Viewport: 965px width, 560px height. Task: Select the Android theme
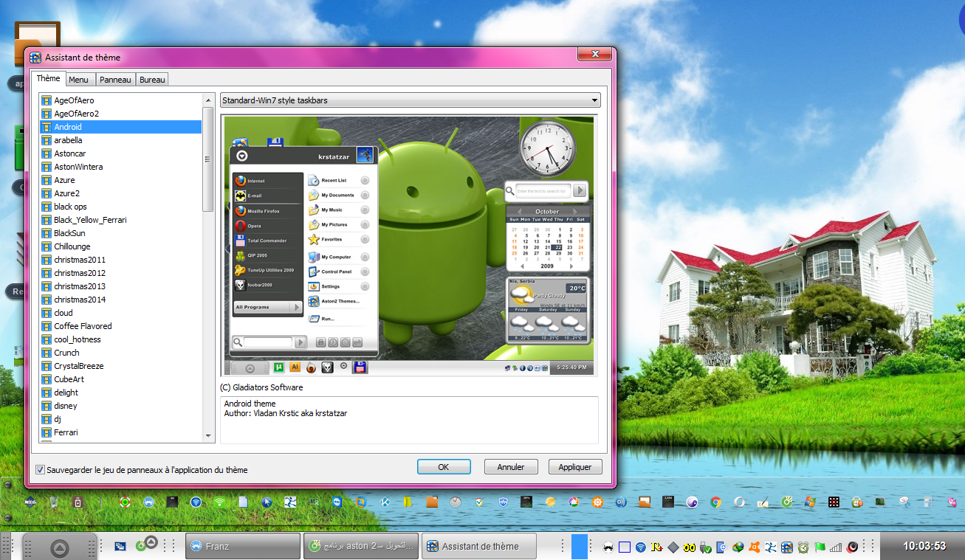click(121, 127)
